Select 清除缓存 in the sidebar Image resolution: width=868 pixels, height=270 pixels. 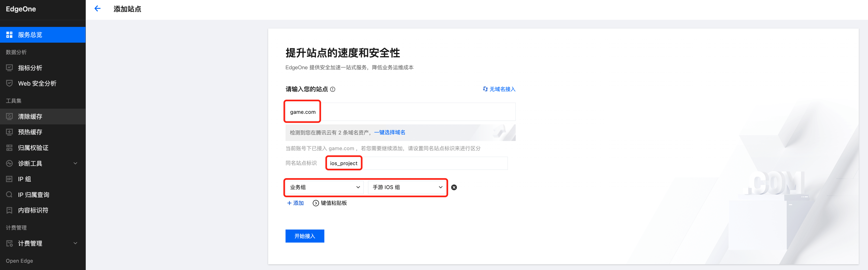[43, 116]
